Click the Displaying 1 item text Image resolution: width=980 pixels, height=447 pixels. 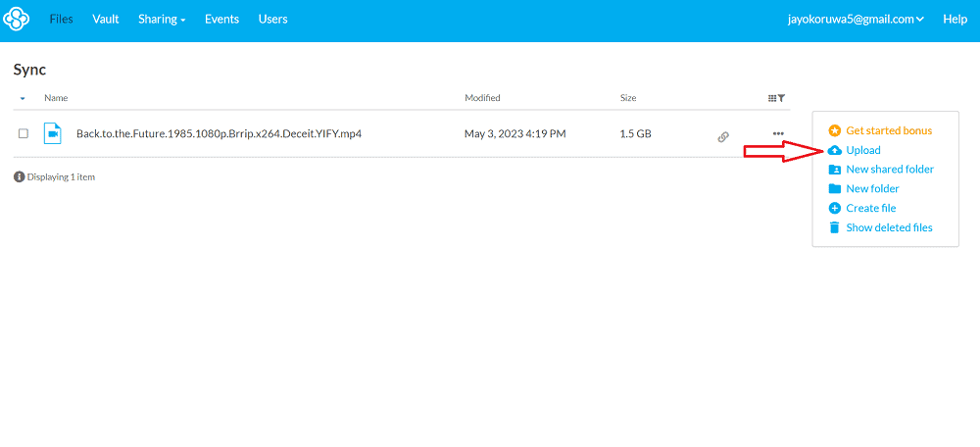click(61, 176)
